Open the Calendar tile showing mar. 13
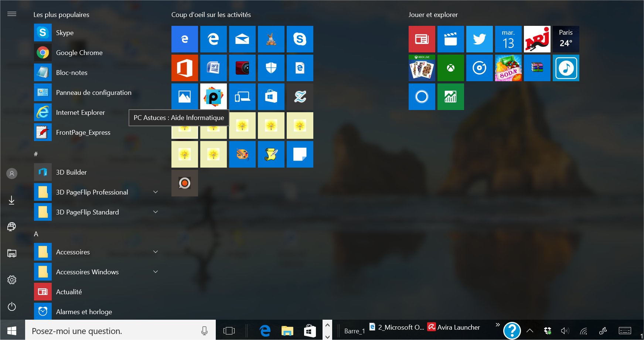 (x=508, y=39)
